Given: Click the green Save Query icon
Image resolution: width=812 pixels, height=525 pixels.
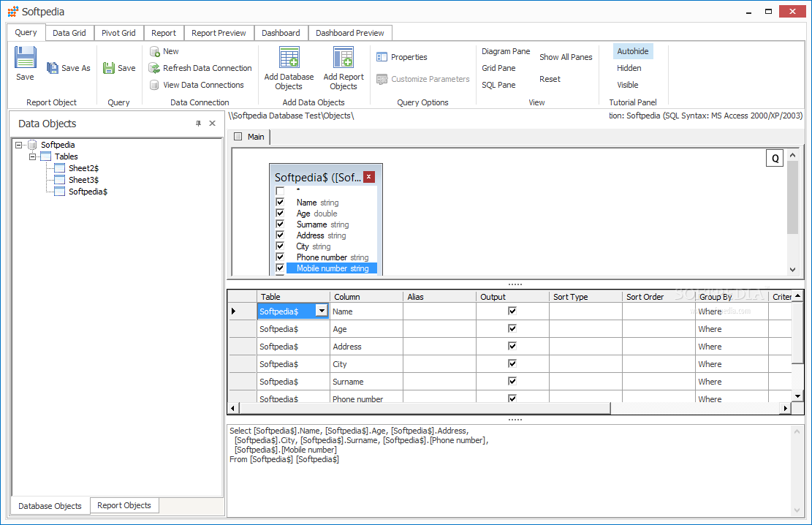Looking at the screenshot, I should 109,68.
